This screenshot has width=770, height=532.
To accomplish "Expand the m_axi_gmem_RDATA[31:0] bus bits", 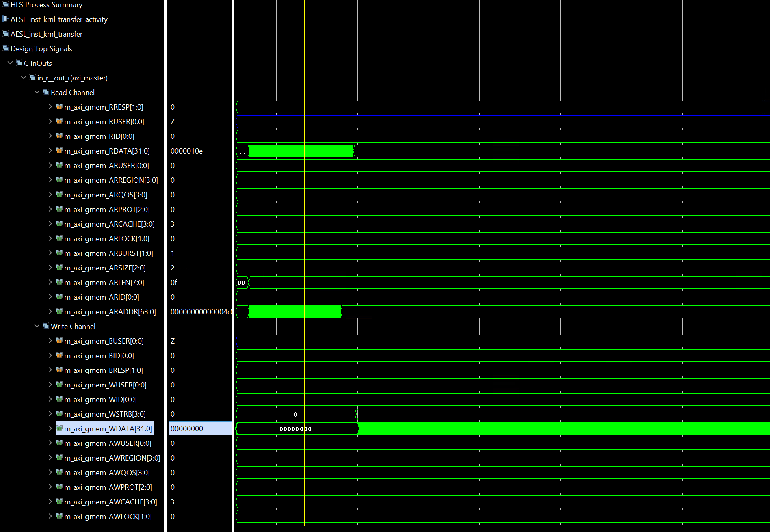I will point(50,151).
